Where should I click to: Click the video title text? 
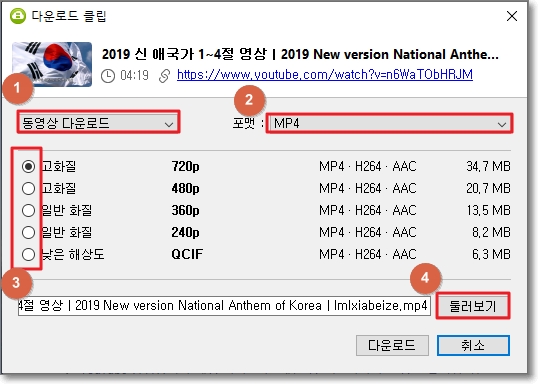click(x=300, y=54)
